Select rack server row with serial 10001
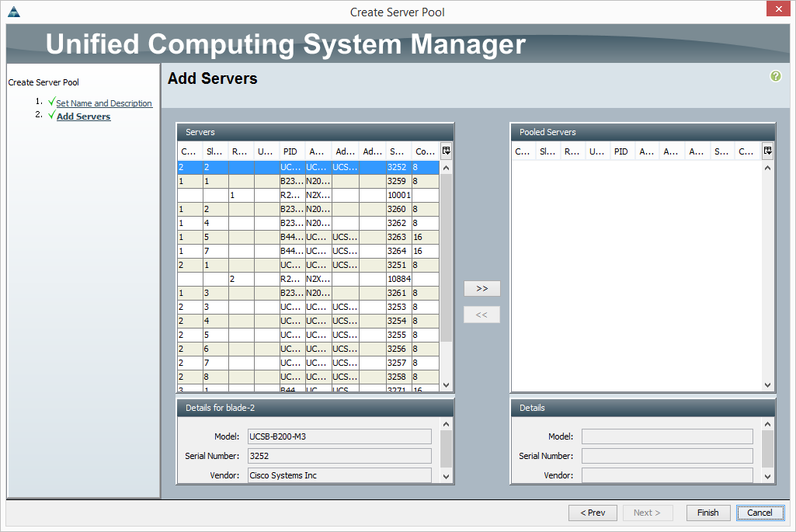The image size is (796, 532). coord(308,195)
